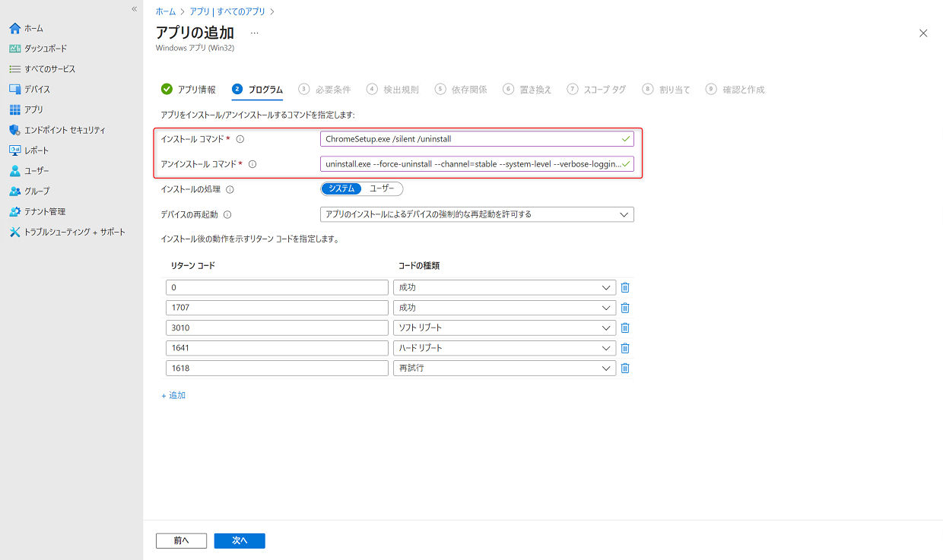Go to the アプリ情報 step tab
943x560 pixels.
(x=189, y=90)
